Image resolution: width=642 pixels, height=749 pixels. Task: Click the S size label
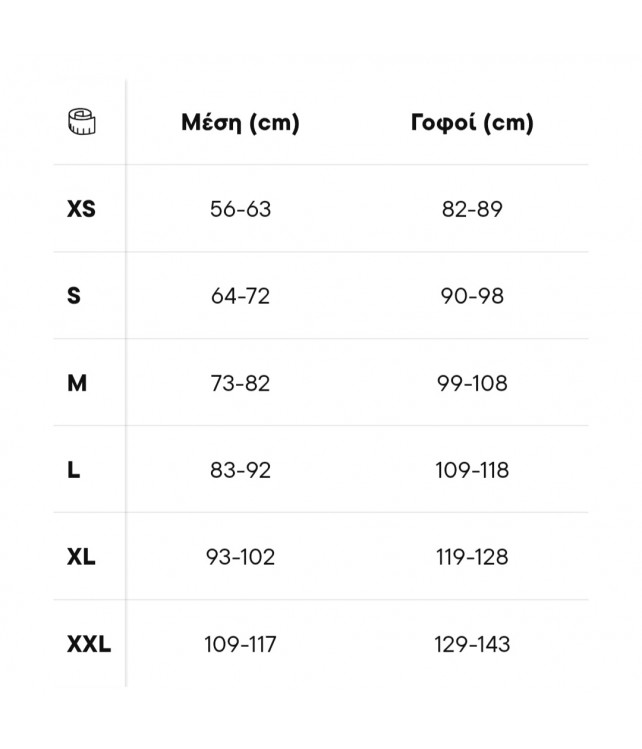[x=74, y=296]
